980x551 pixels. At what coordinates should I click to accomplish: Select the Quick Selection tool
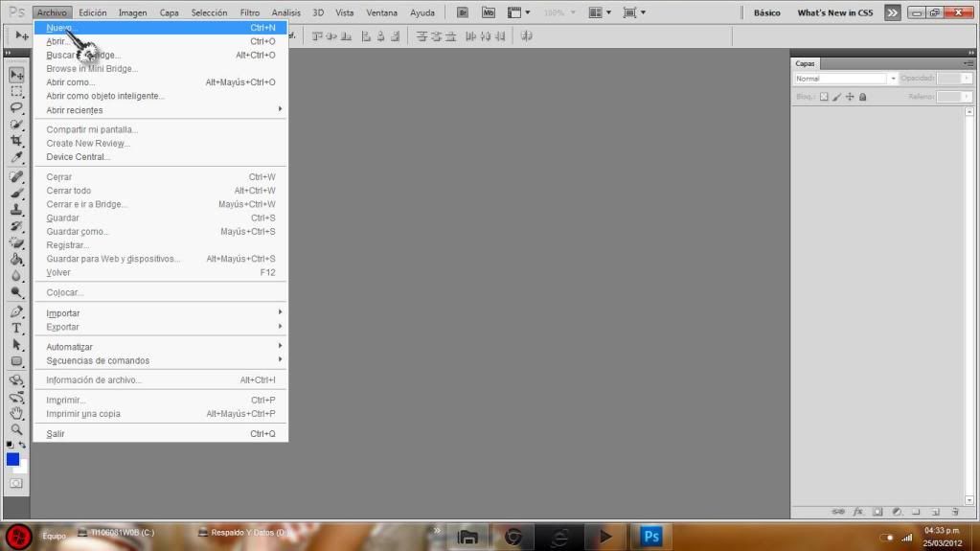[16, 124]
